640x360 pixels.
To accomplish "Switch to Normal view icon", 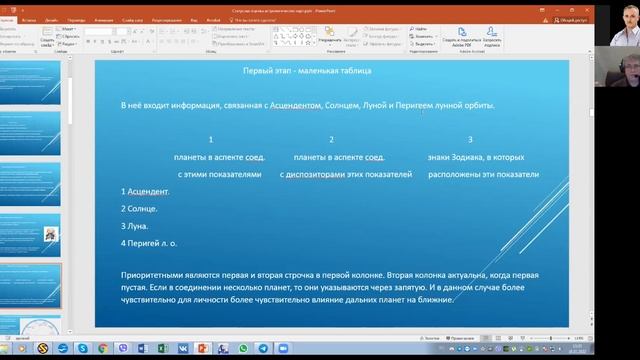I will [486, 338].
